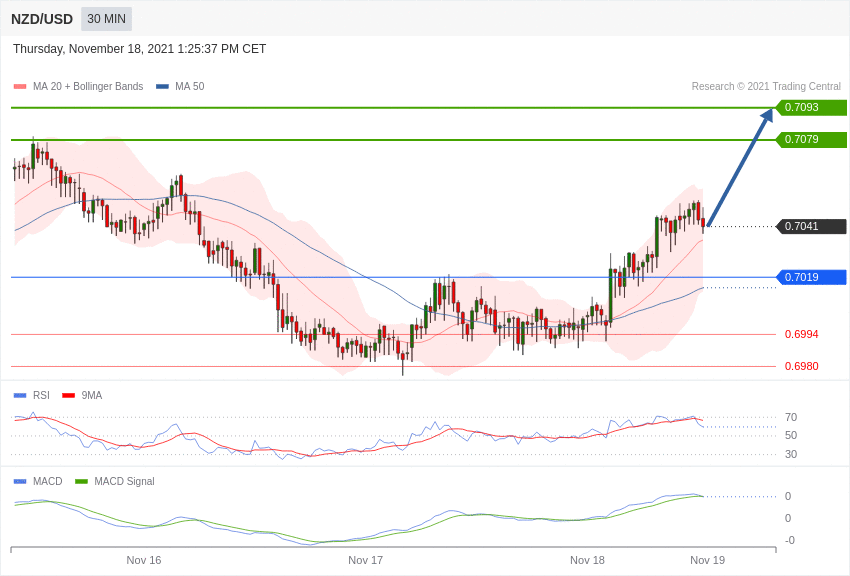The image size is (850, 576).
Task: Click the 0.6994 support level label
Action: point(802,334)
